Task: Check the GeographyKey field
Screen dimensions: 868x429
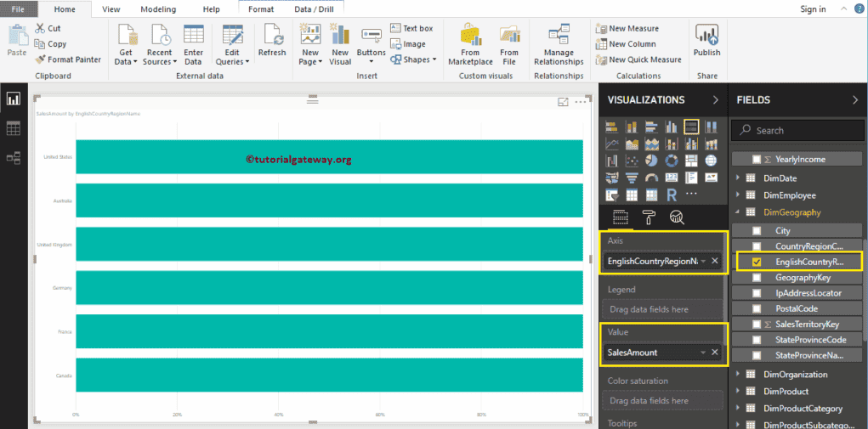Action: (757, 278)
